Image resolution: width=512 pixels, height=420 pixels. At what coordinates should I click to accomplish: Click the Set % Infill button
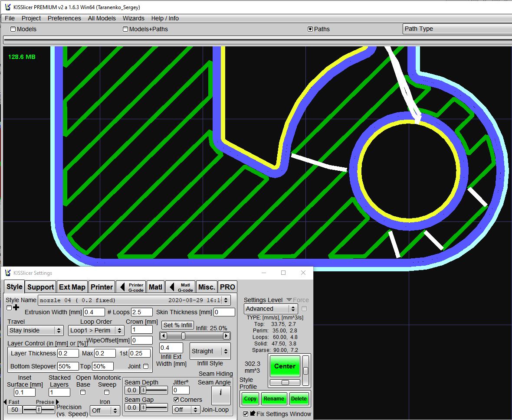coord(177,325)
